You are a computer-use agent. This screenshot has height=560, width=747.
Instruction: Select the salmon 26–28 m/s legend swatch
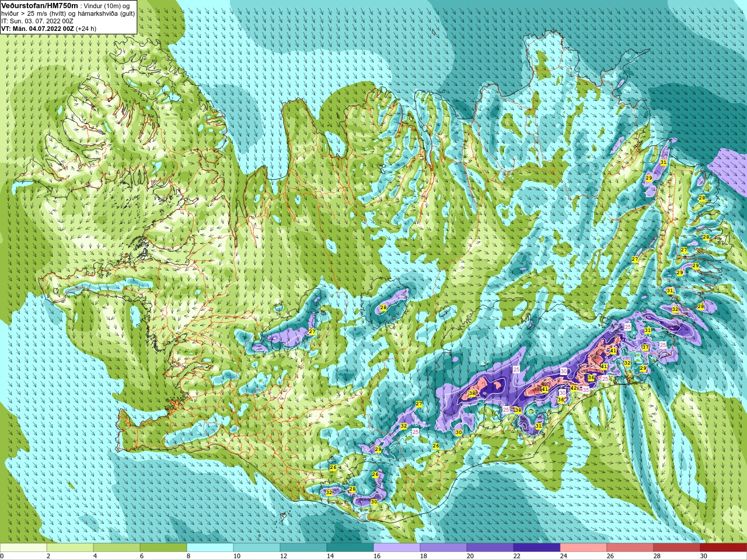(x=630, y=548)
